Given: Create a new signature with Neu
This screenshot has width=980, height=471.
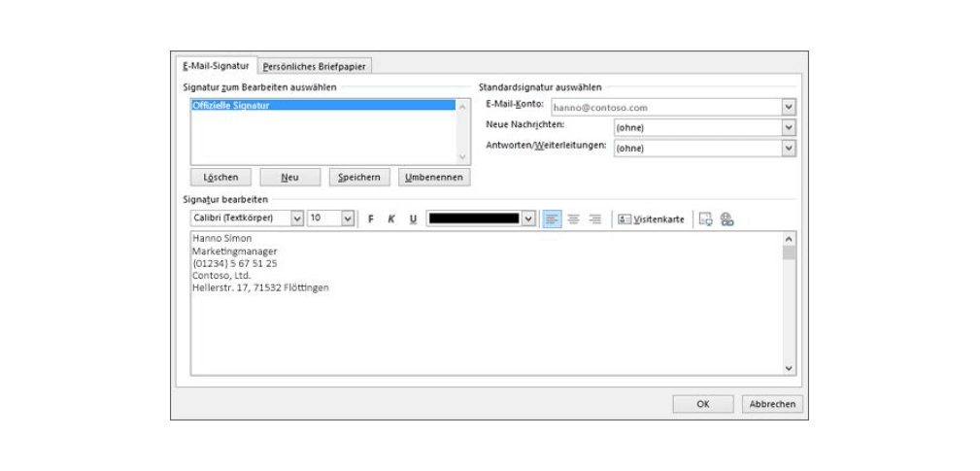Looking at the screenshot, I should 290,178.
